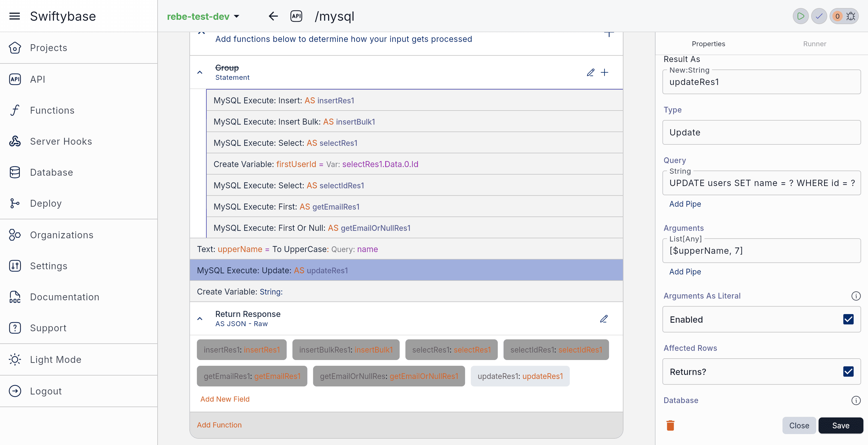Click the checkmark validate button
This screenshot has height=445, width=868.
click(819, 16)
